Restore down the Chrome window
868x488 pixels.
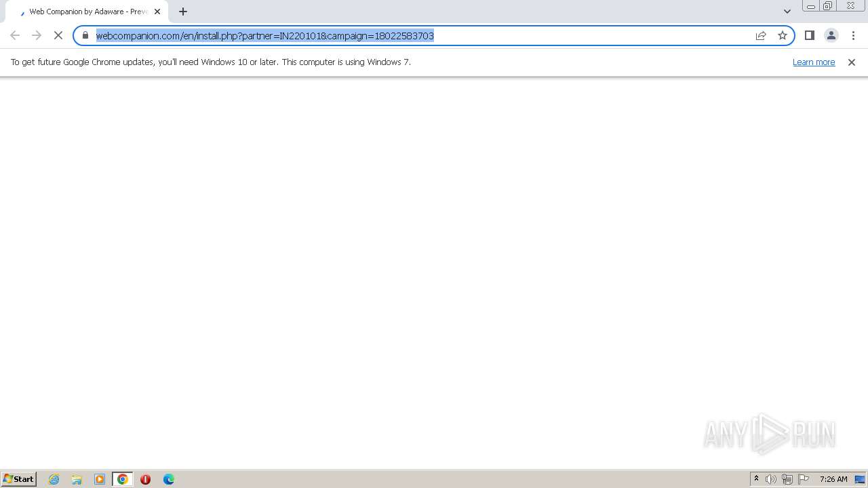(827, 6)
